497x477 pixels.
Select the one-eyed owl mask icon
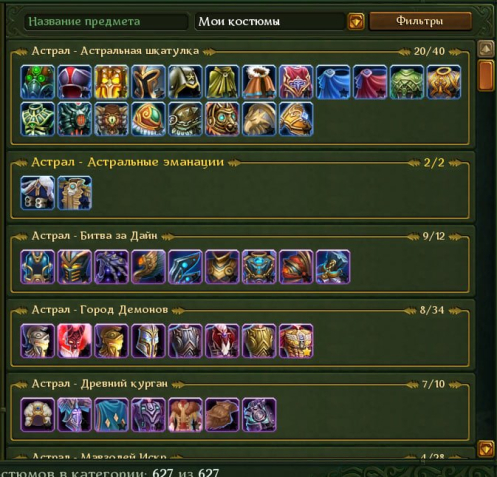[111, 119]
